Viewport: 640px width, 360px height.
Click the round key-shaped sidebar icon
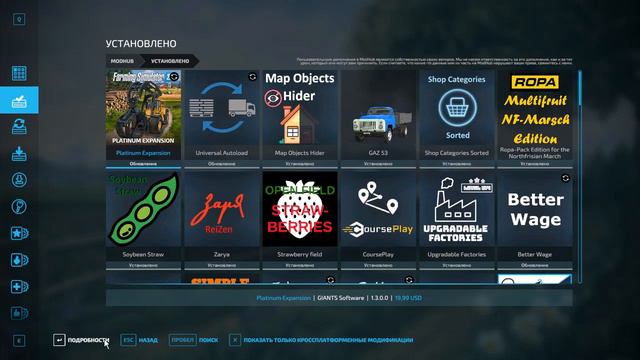coord(19,207)
